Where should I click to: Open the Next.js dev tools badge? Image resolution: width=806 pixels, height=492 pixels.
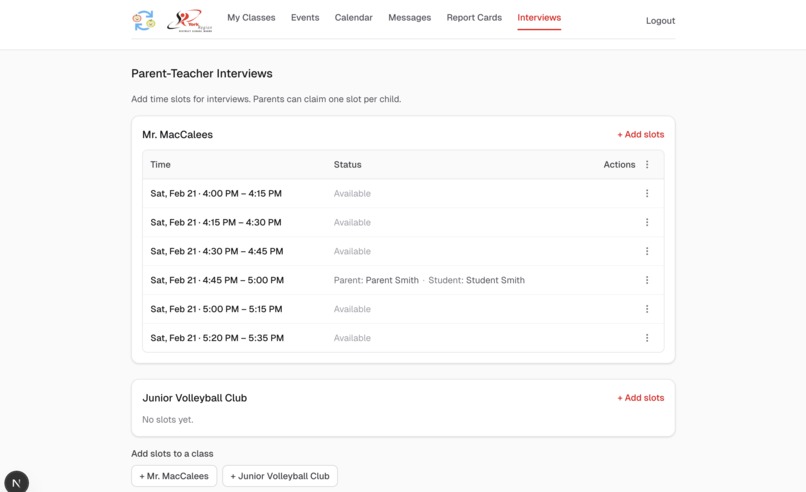pyautogui.click(x=16, y=483)
